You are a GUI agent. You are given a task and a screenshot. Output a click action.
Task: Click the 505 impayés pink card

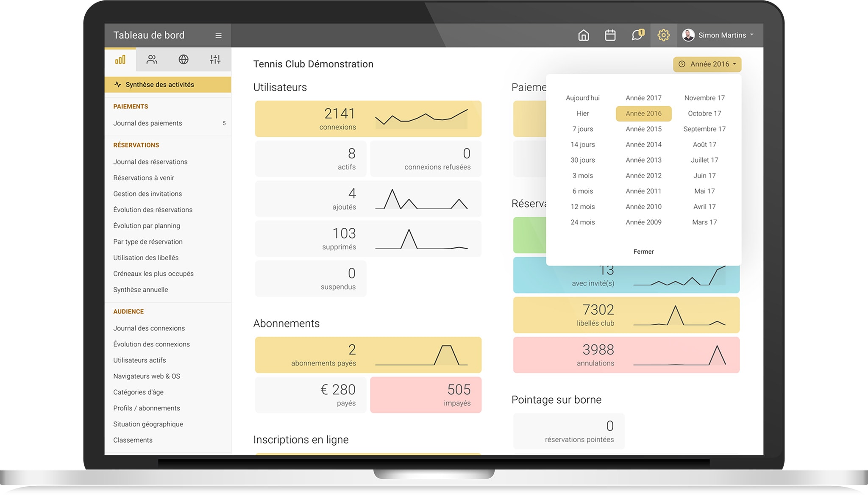click(426, 395)
